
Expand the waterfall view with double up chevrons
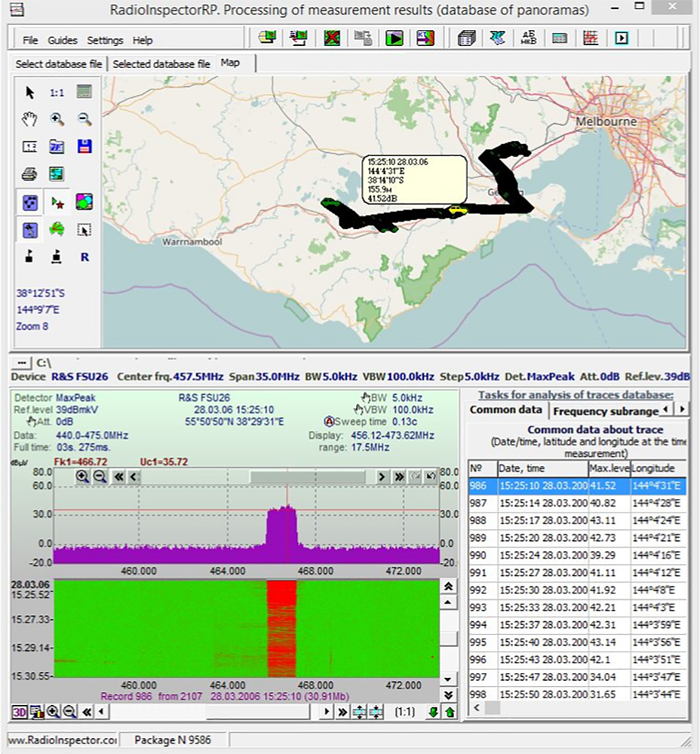tap(450, 586)
